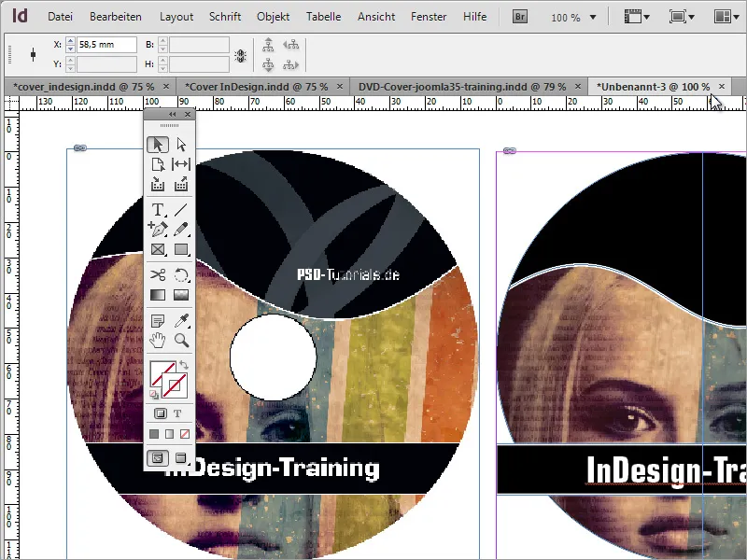Select the Content Placer tool

(181, 184)
